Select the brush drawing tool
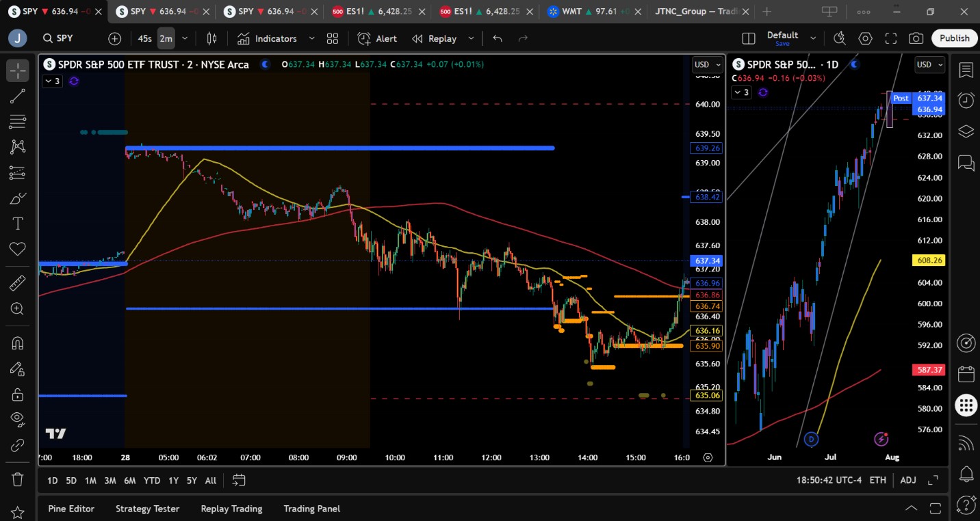This screenshot has width=980, height=521. [18, 198]
